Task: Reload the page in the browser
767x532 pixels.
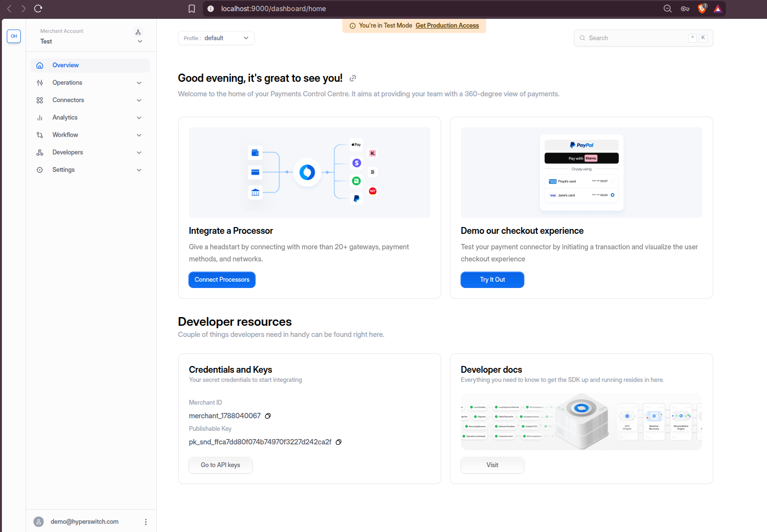Action: tap(38, 9)
